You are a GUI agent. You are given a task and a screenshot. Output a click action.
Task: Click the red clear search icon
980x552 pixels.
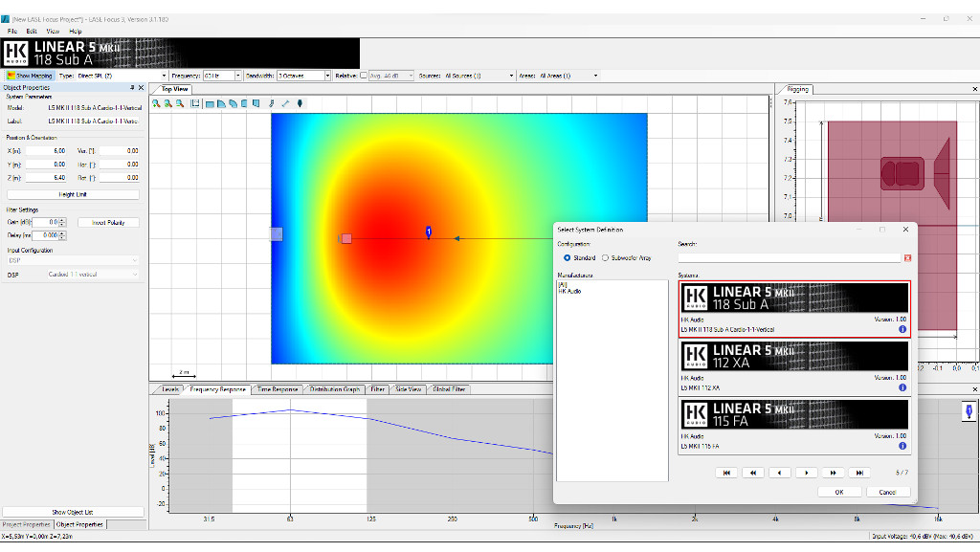coord(907,258)
